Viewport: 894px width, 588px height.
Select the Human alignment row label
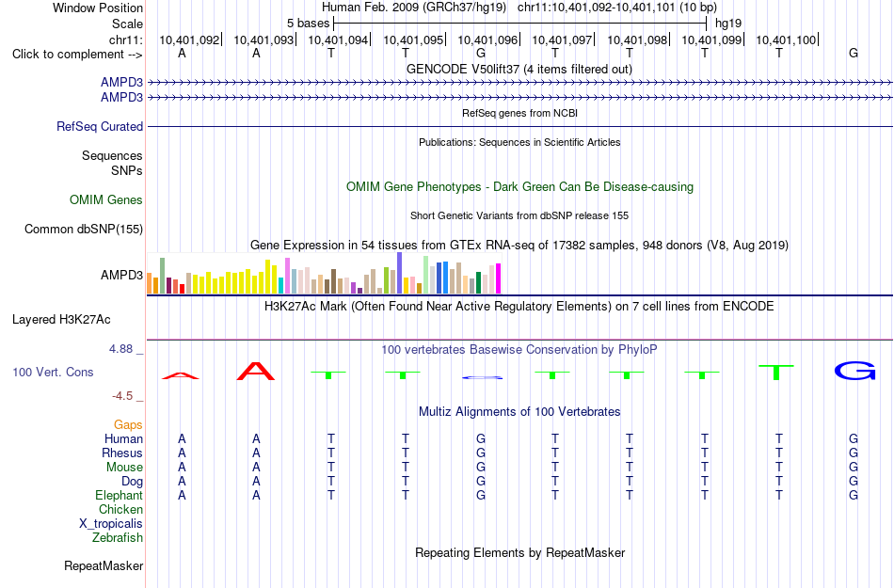pyautogui.click(x=123, y=438)
